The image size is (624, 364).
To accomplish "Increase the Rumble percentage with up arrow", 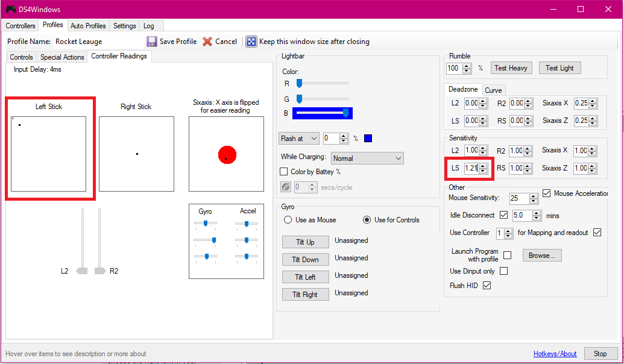I will (x=467, y=66).
